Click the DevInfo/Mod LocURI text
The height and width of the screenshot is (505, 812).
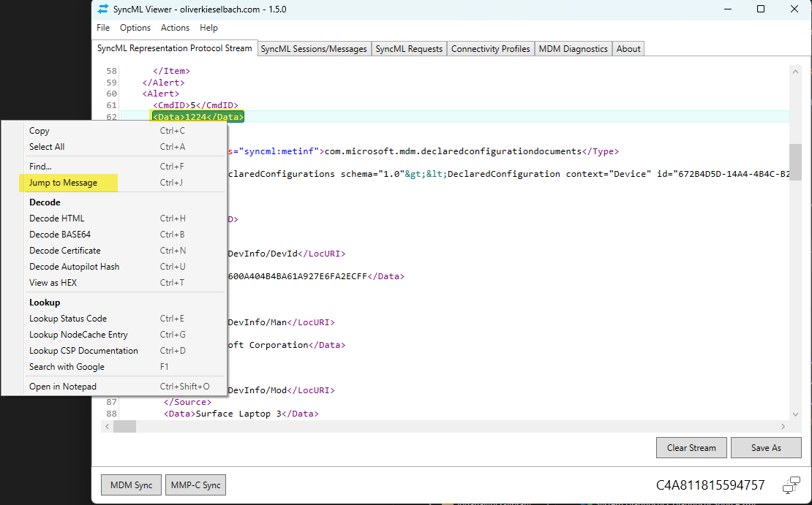[257, 390]
